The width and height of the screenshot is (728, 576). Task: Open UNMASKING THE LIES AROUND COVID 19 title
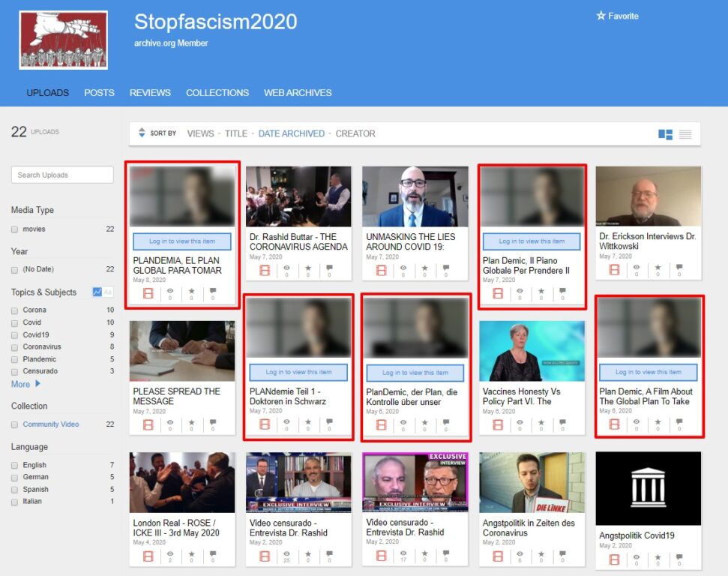coord(410,241)
